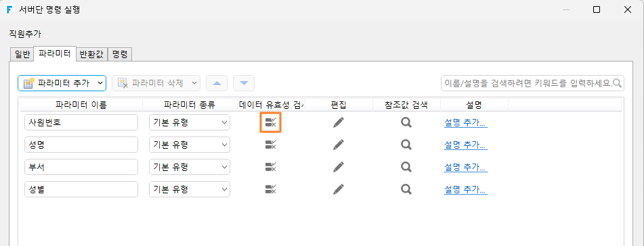This screenshot has height=246, width=644.
Task: Click the 파라미터 종류 column header
Action: point(190,105)
